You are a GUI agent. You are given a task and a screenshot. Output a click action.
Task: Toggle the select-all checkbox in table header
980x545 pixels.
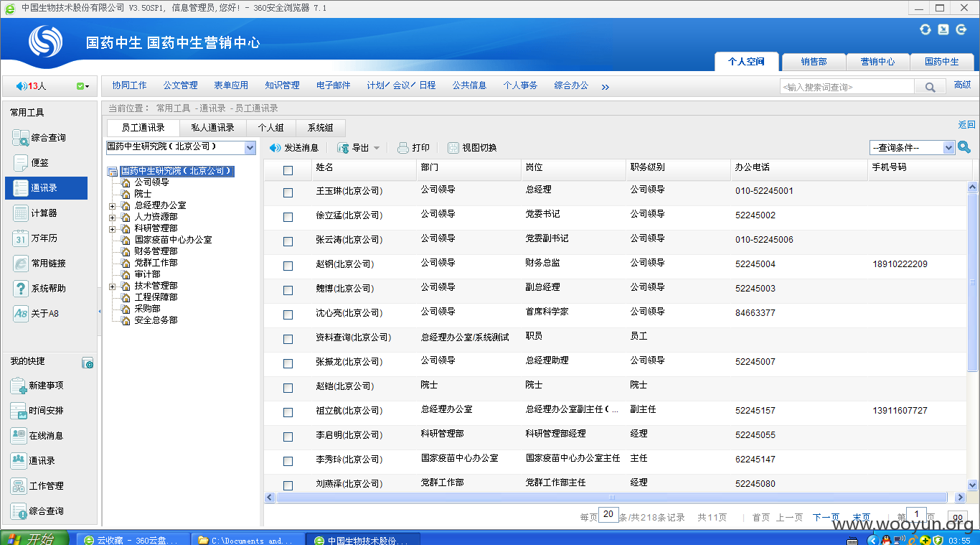click(x=288, y=171)
